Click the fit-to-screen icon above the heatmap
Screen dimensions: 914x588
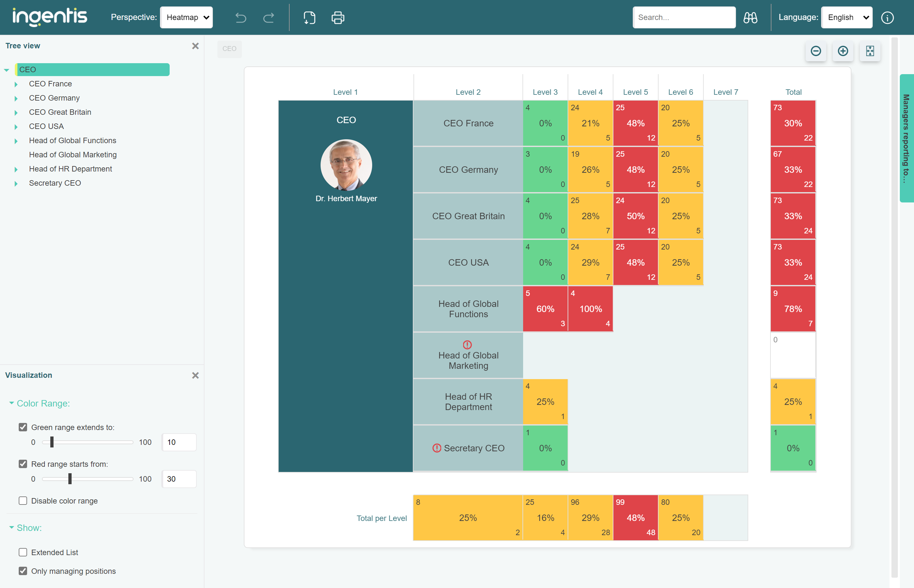point(870,51)
